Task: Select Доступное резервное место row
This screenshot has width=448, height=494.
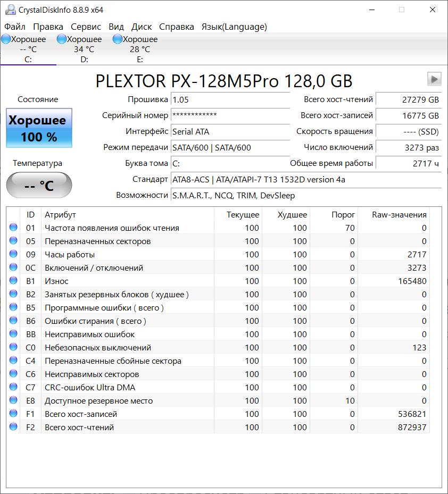Action: click(218, 400)
